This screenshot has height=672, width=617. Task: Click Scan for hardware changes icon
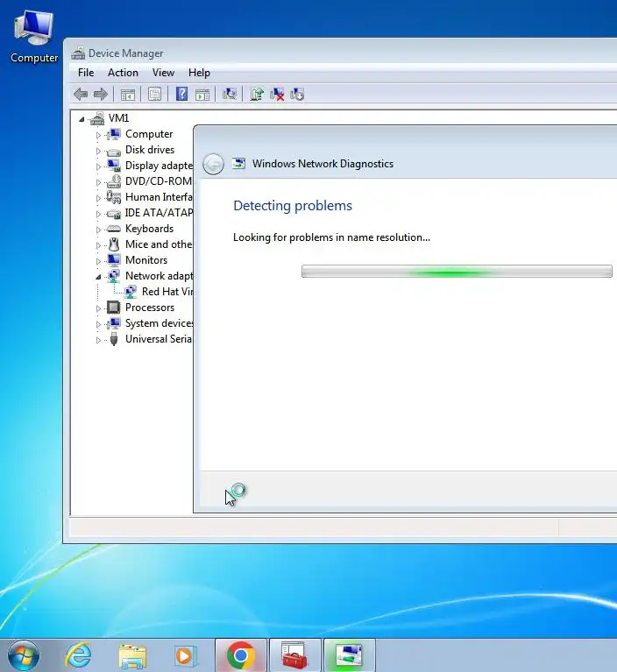tap(230, 94)
